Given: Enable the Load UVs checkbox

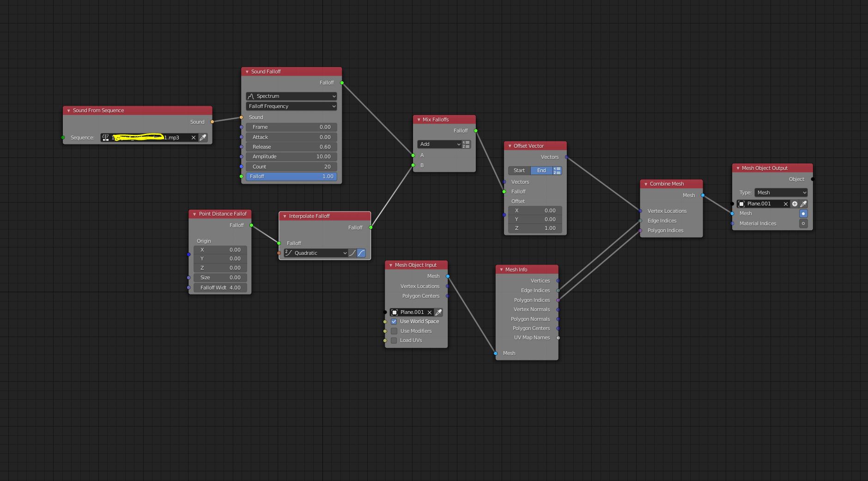Looking at the screenshot, I should coord(394,340).
